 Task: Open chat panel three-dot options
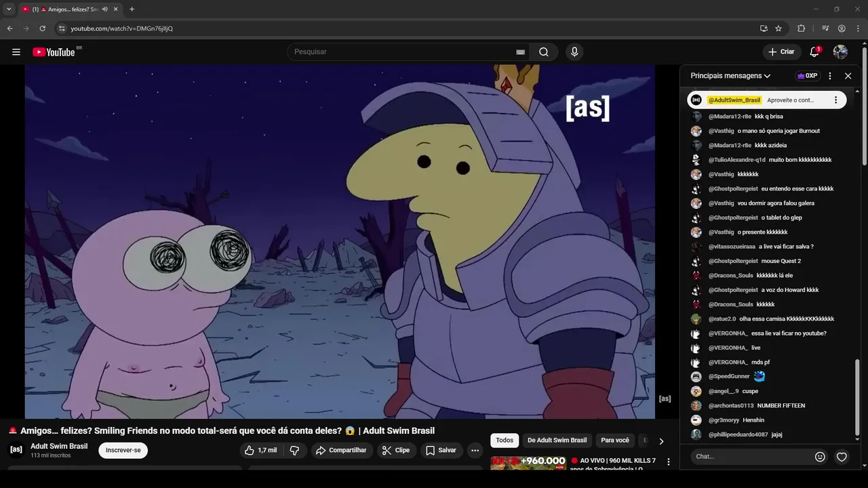pyautogui.click(x=830, y=76)
